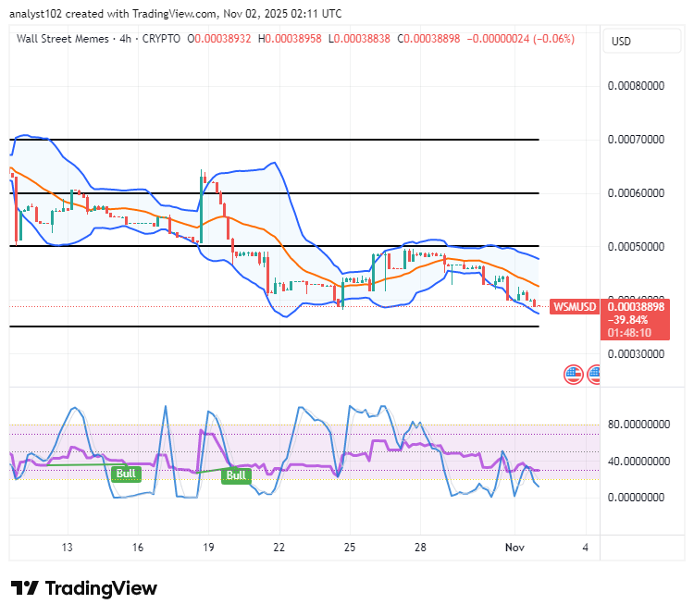Click the analyst102 attribution header text
Viewport: 694px width, 616px height.
pyautogui.click(x=175, y=14)
